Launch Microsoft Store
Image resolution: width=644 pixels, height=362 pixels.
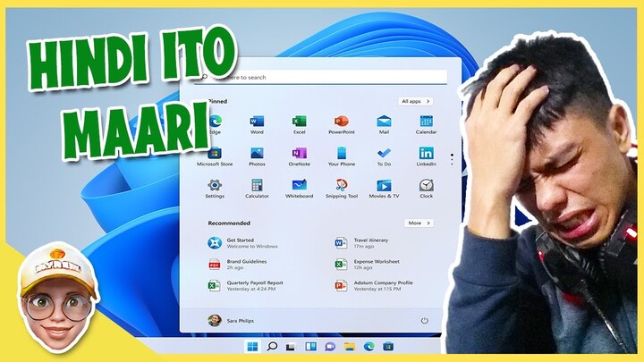[215, 156]
